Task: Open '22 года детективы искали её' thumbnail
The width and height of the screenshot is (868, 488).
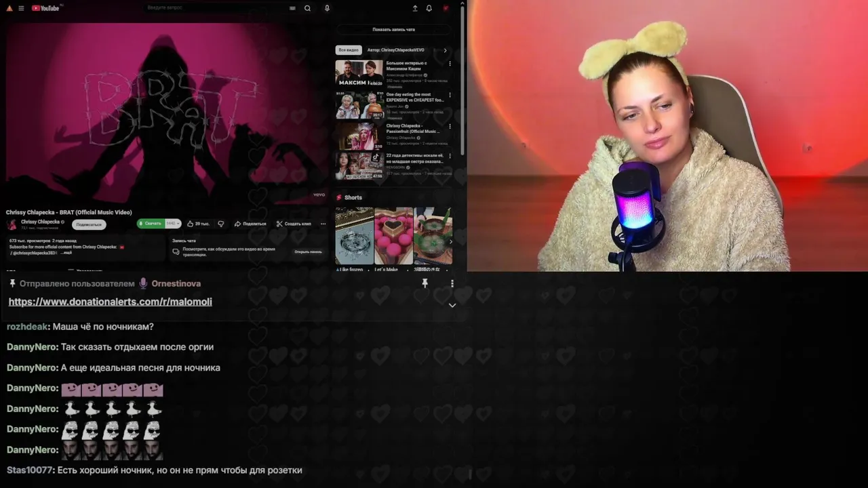Action: pyautogui.click(x=359, y=166)
